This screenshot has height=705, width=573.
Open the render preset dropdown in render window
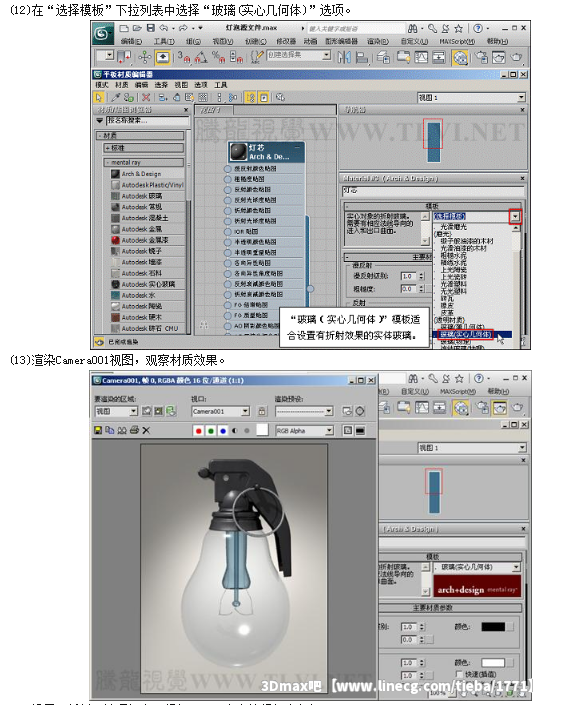[x=304, y=411]
